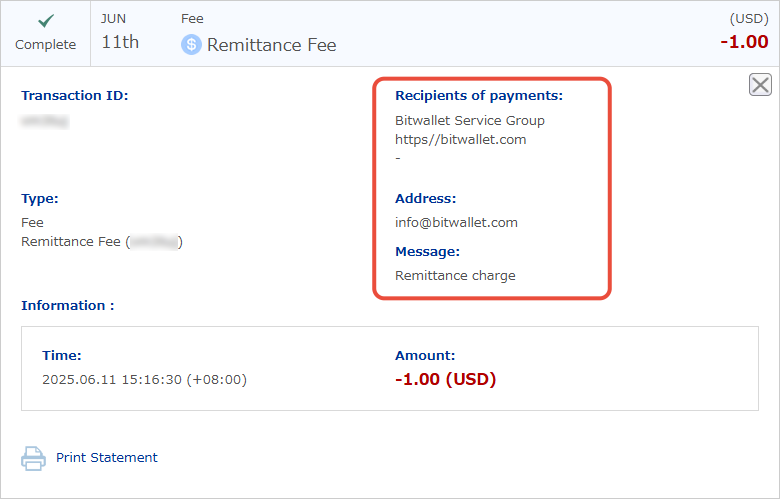Click the info@bitwallet.com address
Screen dimensions: 780x499
[x=456, y=222]
